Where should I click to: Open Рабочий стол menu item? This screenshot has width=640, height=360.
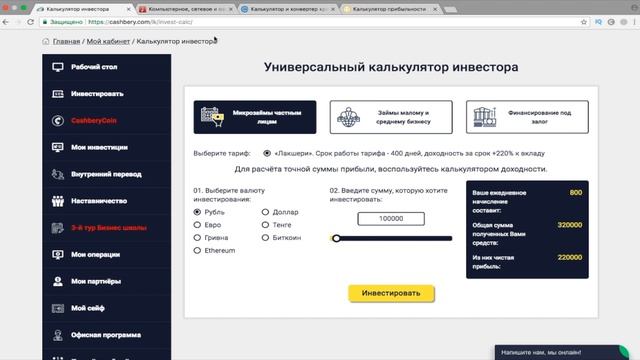[107, 67]
